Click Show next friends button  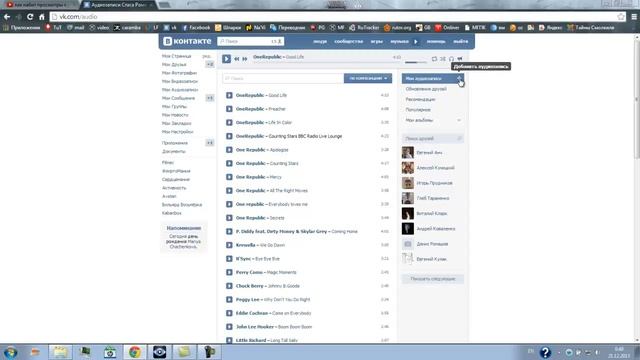click(x=433, y=279)
